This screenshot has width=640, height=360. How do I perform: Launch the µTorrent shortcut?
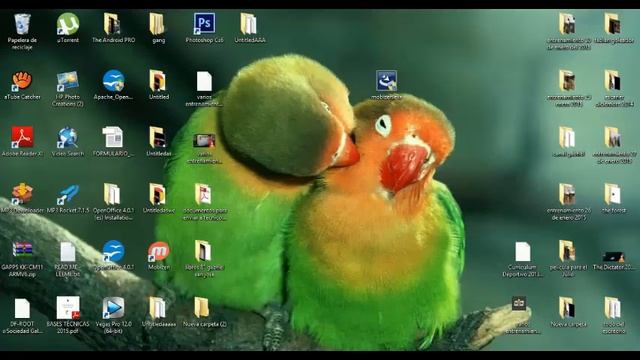(x=68, y=24)
